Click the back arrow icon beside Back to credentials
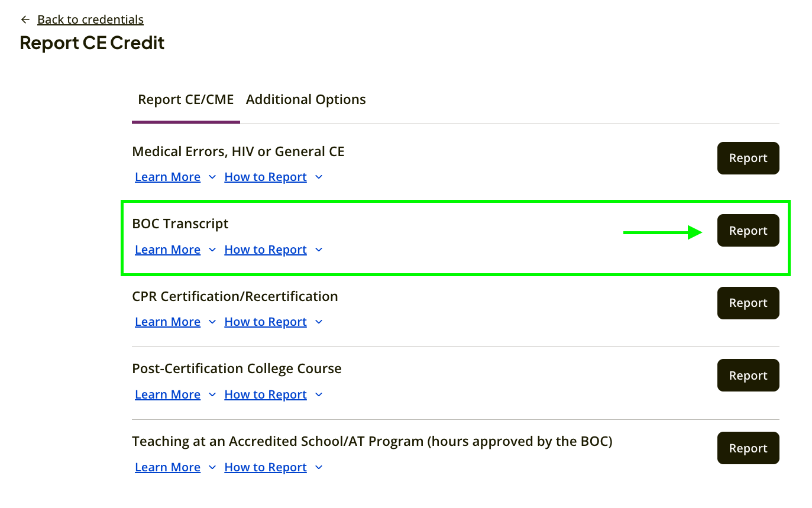Screen dimensions: 812x508 tap(25, 20)
